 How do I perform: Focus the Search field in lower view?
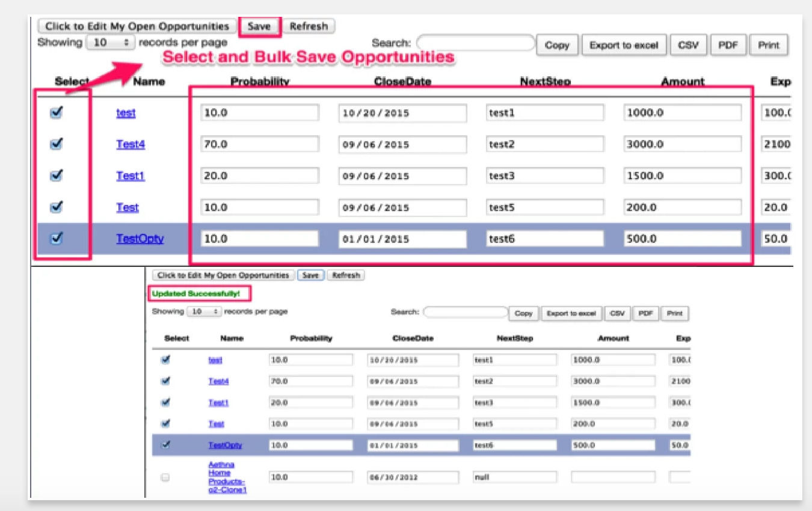(466, 312)
